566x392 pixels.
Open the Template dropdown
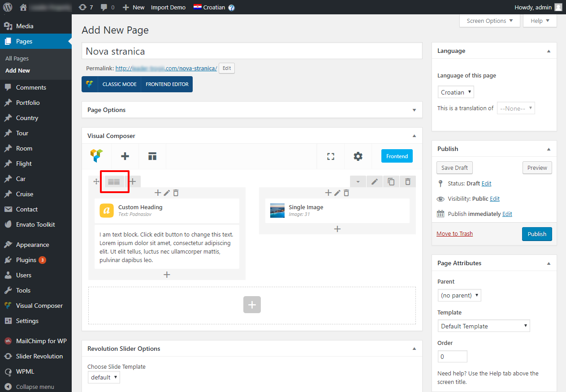coord(484,326)
